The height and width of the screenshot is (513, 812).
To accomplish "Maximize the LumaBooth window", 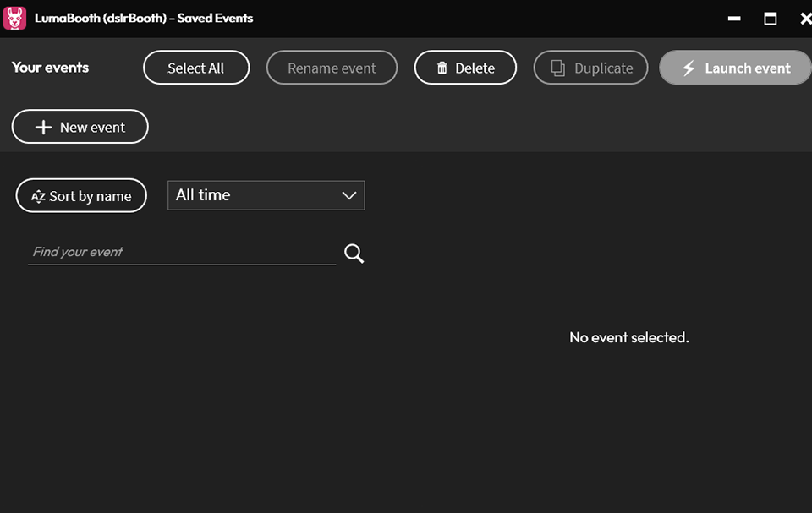I will [770, 19].
